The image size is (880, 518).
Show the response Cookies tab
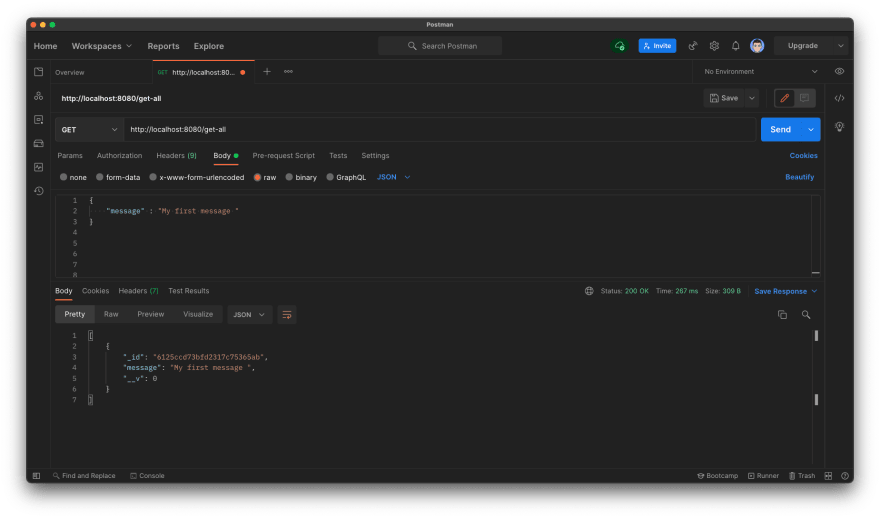pos(95,291)
